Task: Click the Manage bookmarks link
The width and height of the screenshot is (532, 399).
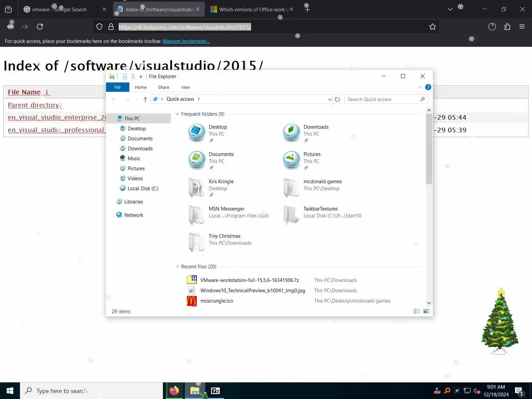Action: tap(186, 41)
